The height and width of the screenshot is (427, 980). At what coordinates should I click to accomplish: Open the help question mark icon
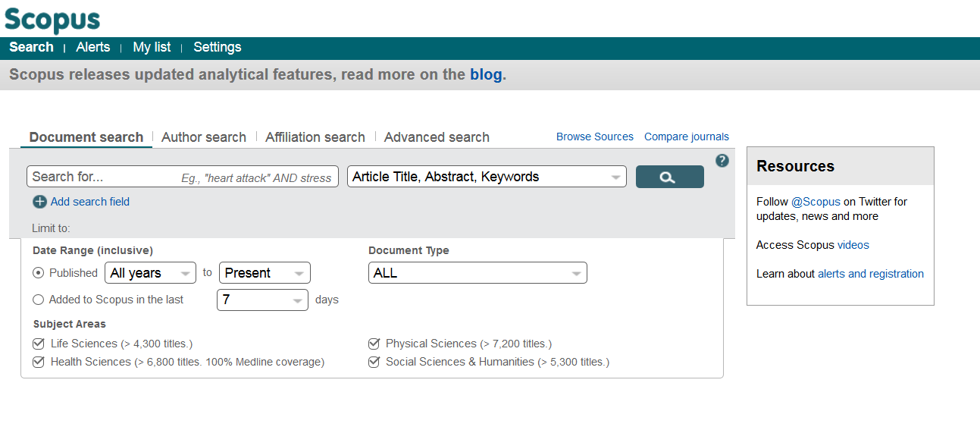click(x=722, y=161)
